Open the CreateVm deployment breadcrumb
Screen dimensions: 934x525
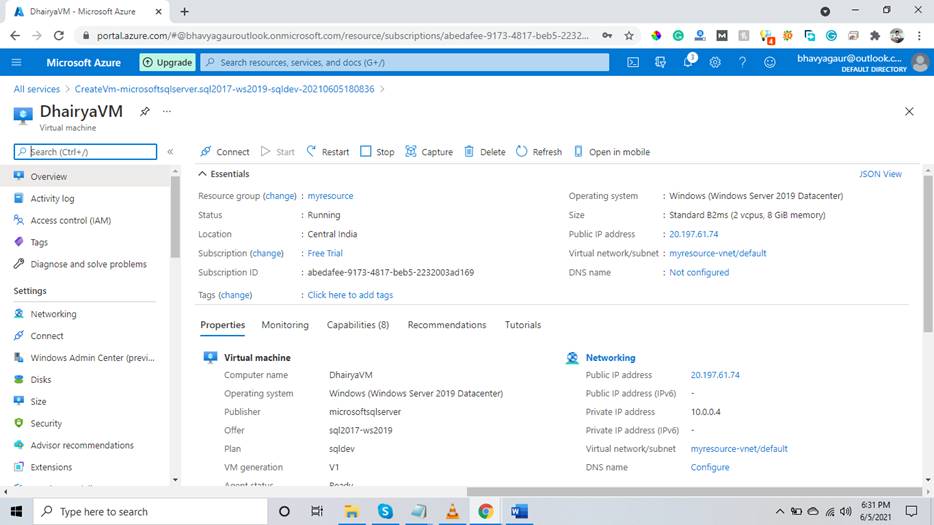(225, 89)
